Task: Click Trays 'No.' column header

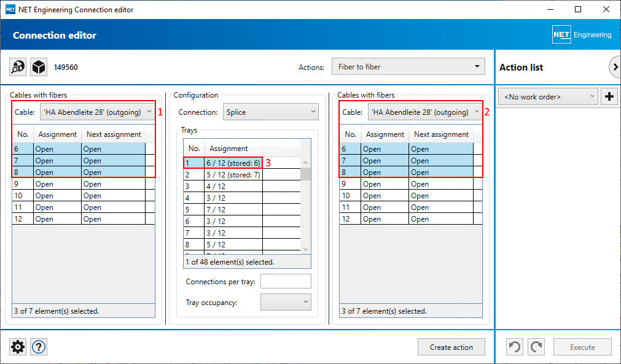Action: [194, 149]
